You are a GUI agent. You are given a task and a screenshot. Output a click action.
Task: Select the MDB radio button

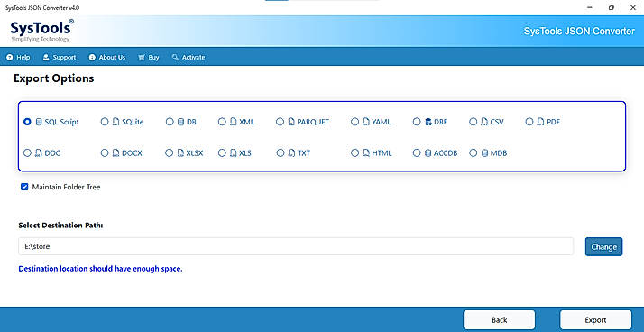pos(474,153)
